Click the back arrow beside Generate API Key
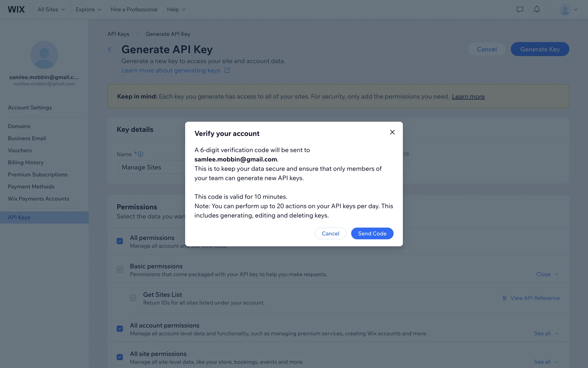This screenshot has height=368, width=588. click(110, 49)
